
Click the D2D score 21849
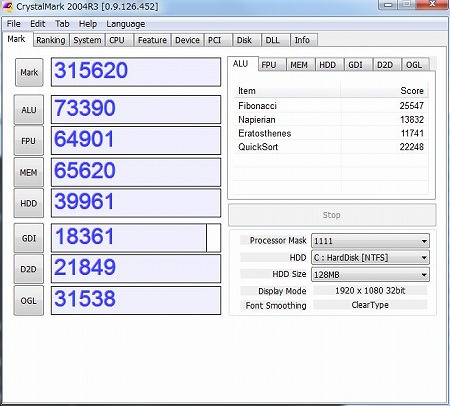(x=136, y=269)
